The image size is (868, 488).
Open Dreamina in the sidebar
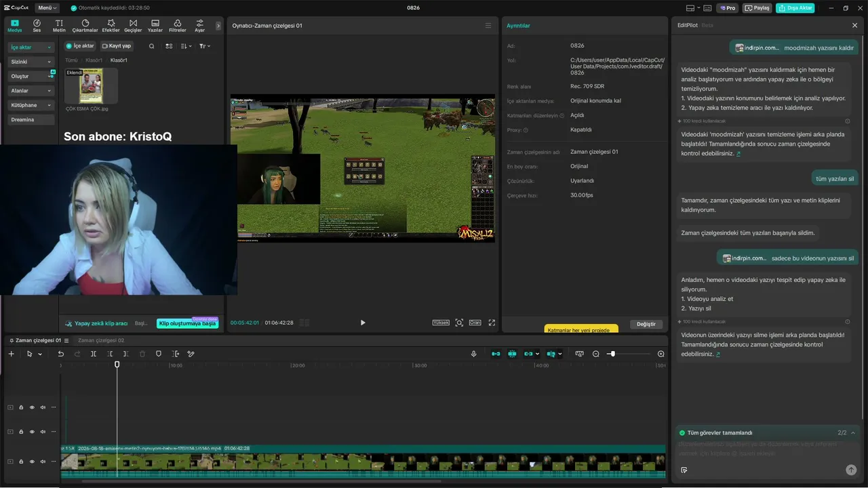tap(31, 119)
